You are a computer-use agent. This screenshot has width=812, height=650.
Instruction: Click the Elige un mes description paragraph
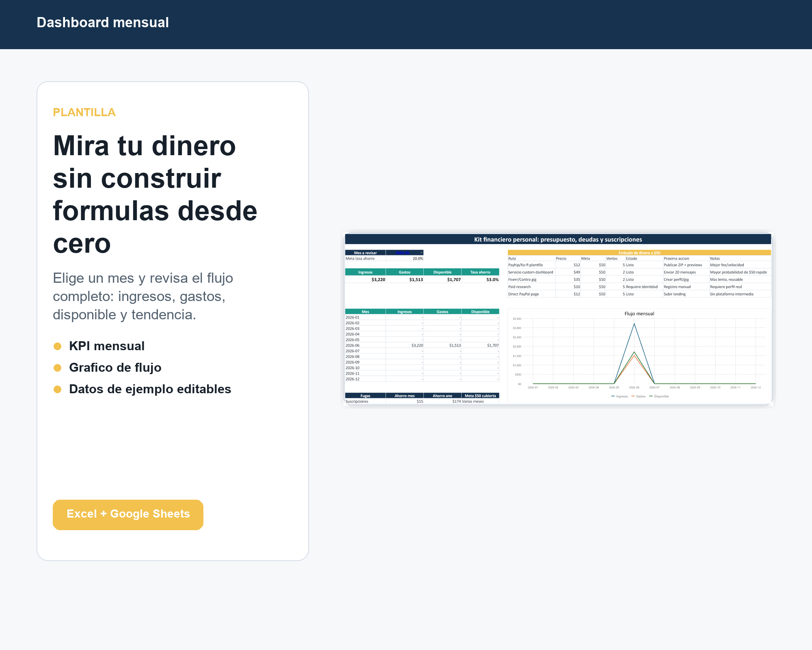point(143,297)
